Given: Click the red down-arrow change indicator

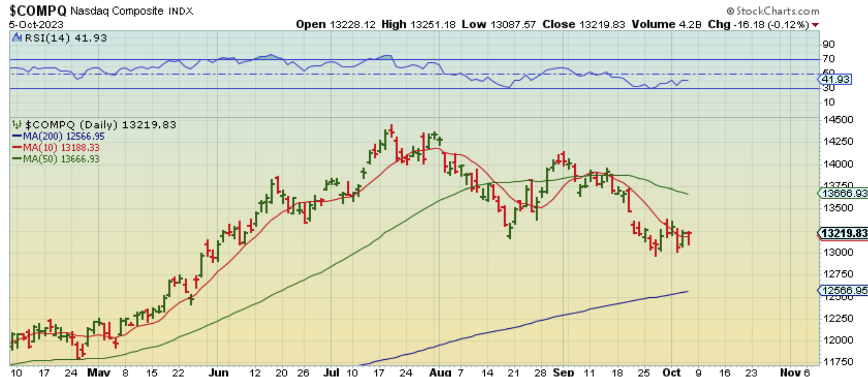Looking at the screenshot, I should (815, 25).
